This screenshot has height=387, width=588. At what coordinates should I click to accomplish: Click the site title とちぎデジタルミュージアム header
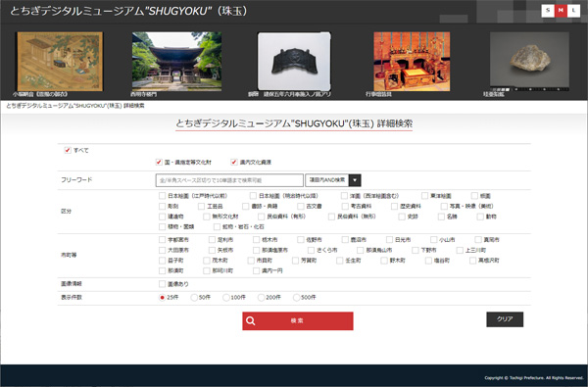tap(128, 11)
